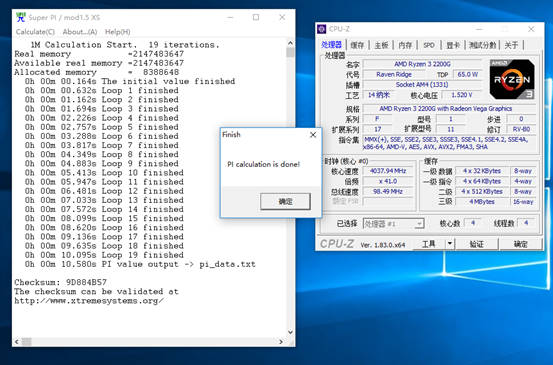This screenshot has height=365, width=553.
Task: Minimize the Super PI window
Action: point(230,17)
